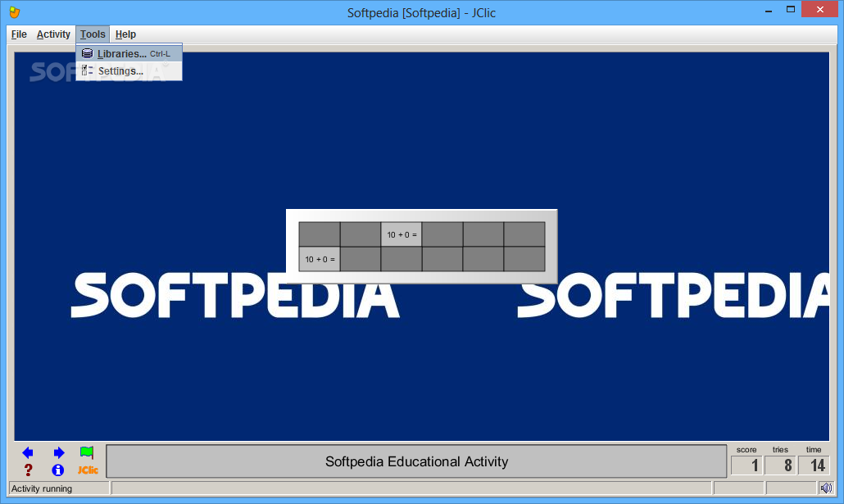Advance to next activity with right arrow
844x504 pixels.
[x=59, y=453]
